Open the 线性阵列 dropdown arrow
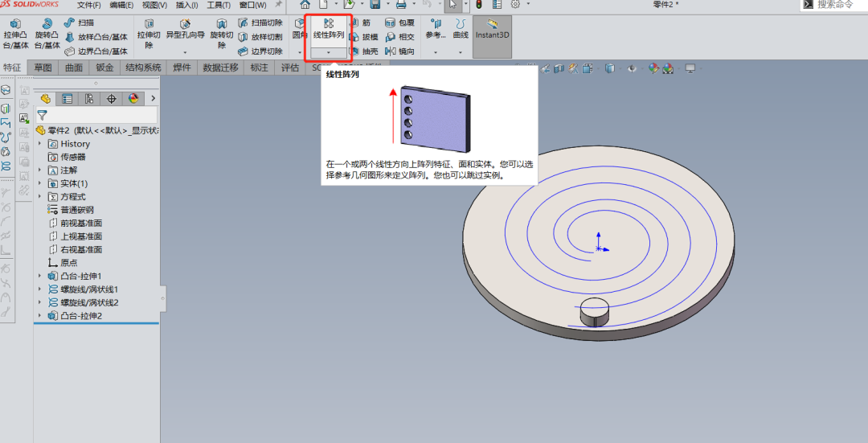This screenshot has width=868, height=443. point(329,52)
